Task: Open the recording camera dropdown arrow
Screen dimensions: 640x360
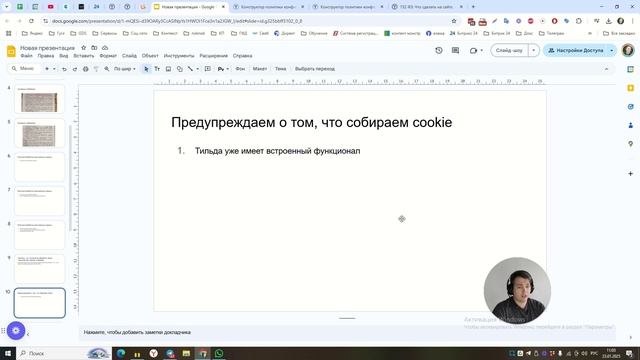Action: [x=482, y=50]
